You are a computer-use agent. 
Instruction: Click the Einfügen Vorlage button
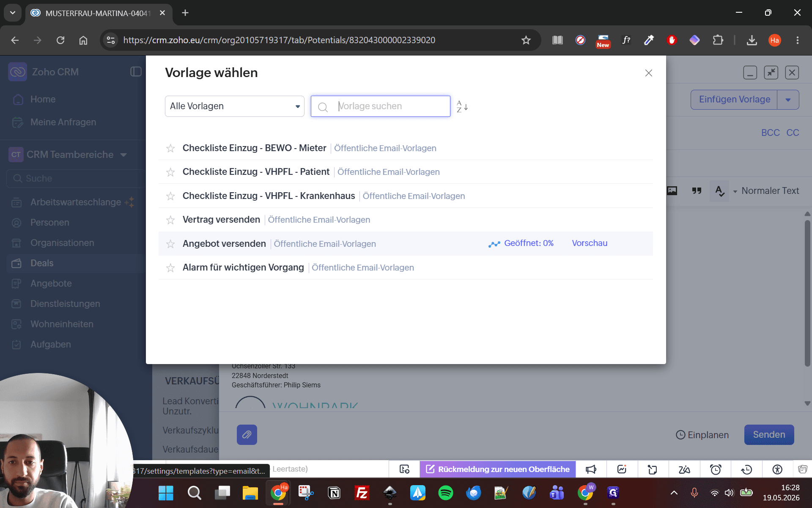tap(734, 99)
